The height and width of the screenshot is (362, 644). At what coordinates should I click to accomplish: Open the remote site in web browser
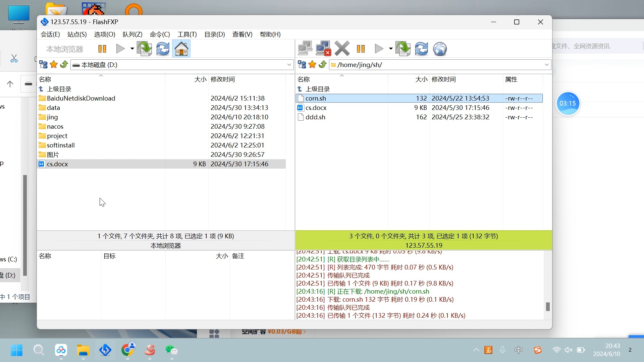pos(439,49)
